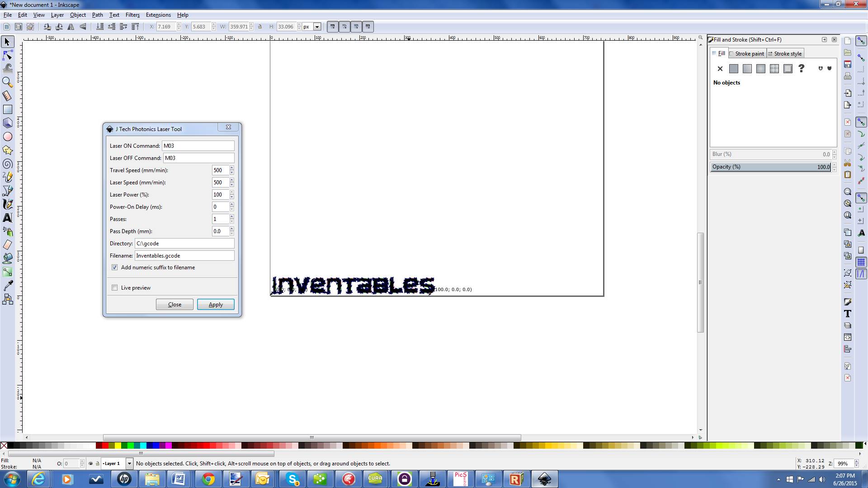868x488 pixels.
Task: Increase the number of Passes
Action: pos(232,217)
